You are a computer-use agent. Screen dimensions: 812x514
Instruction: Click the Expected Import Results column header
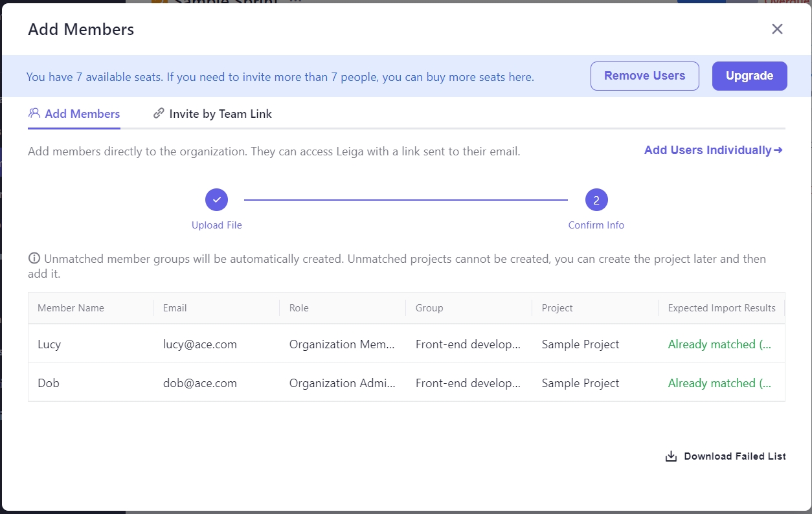coord(721,308)
